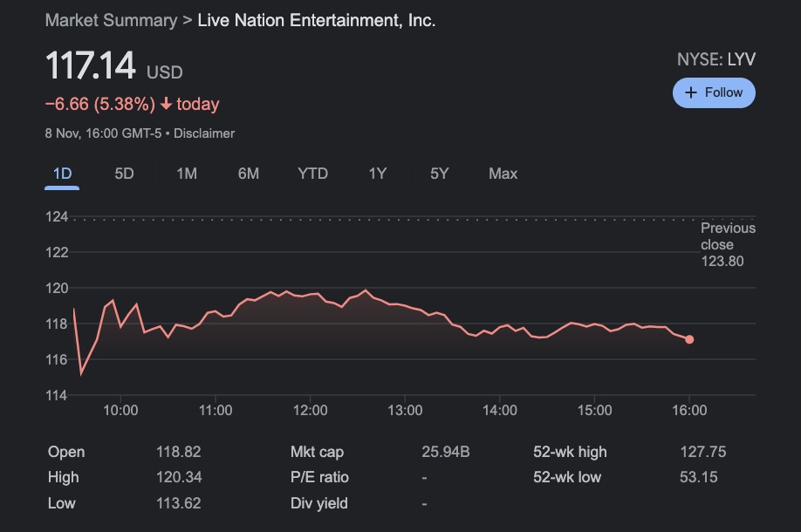
Task: Open the Market Summary breadcrumb link
Action: 111,20
